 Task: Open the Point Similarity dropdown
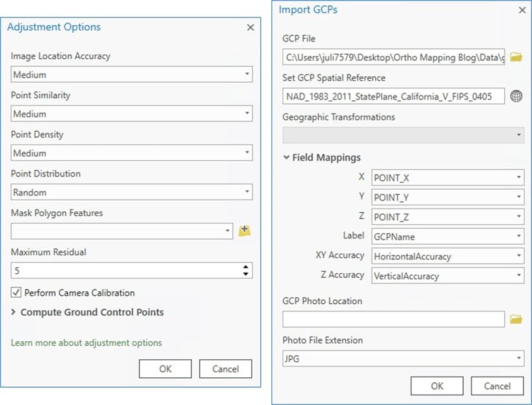click(247, 113)
